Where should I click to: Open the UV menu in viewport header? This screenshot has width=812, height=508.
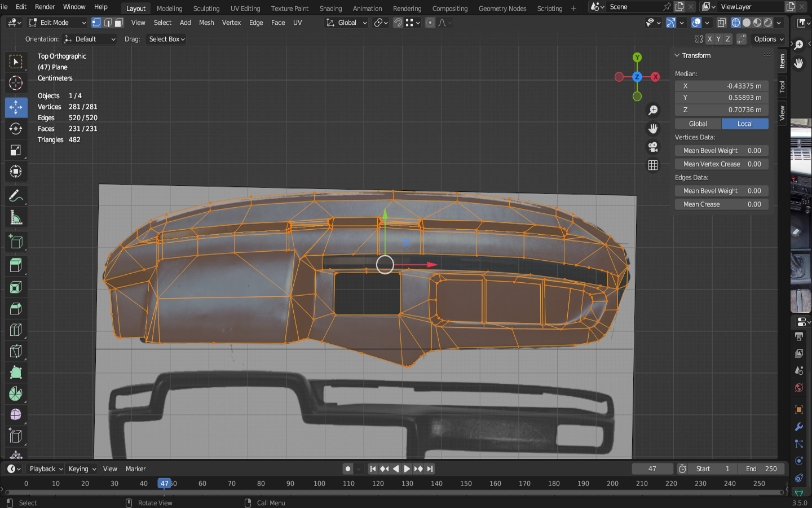[x=297, y=23]
